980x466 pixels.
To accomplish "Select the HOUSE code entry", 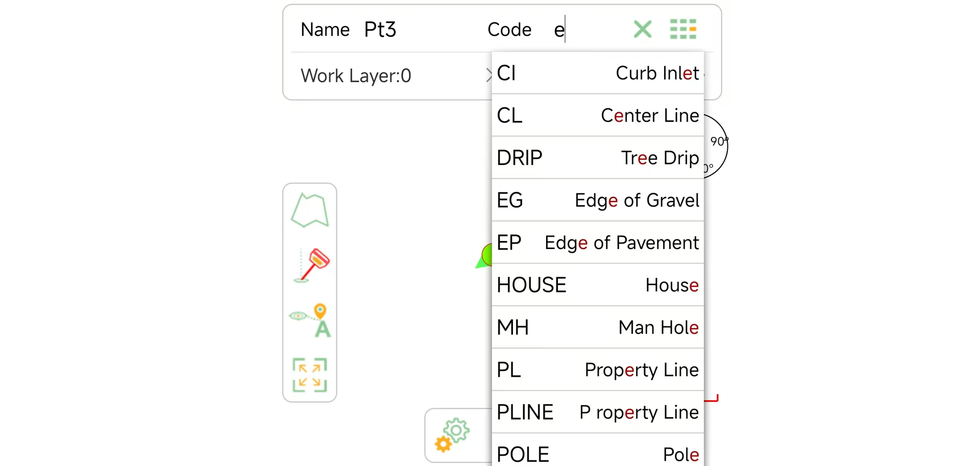I will (x=597, y=285).
